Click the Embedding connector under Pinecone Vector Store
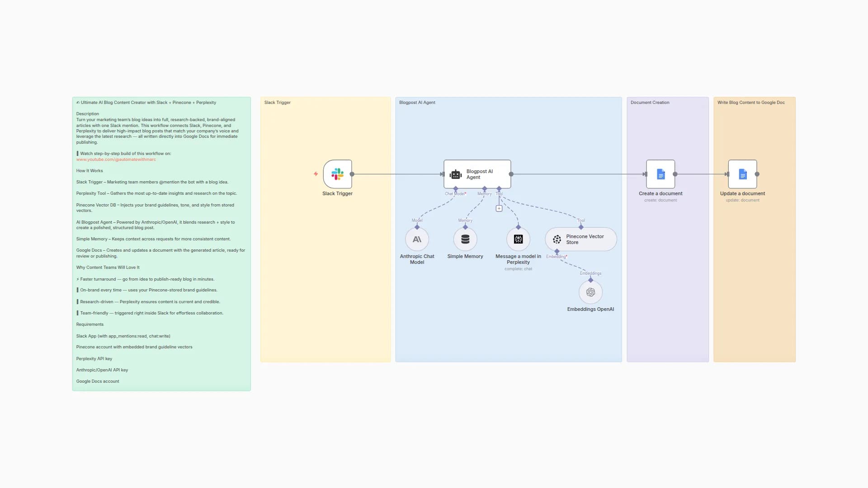The image size is (868, 488). tap(557, 251)
